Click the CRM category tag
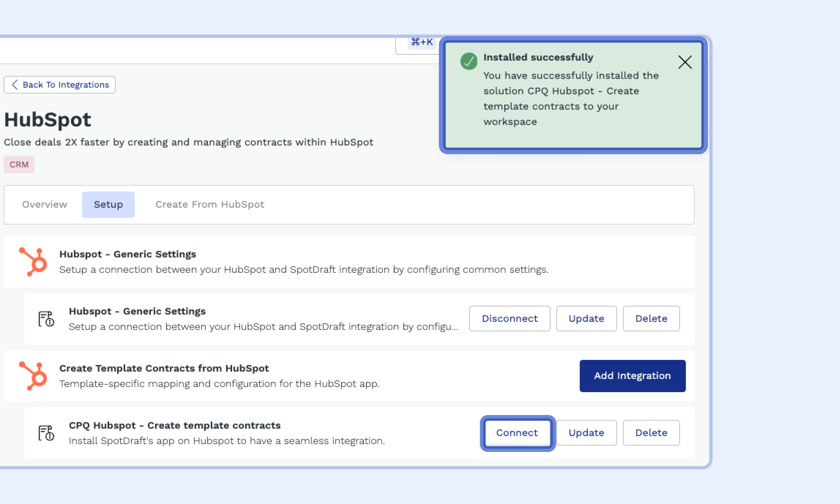Viewport: 840px width, 504px height. [x=19, y=164]
